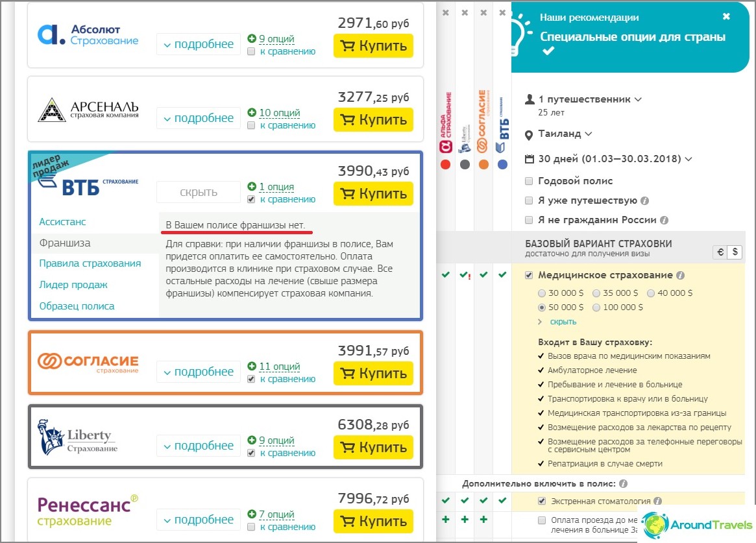Open "7 опций" link for Ренессанс
756x543 pixels.
[276, 514]
